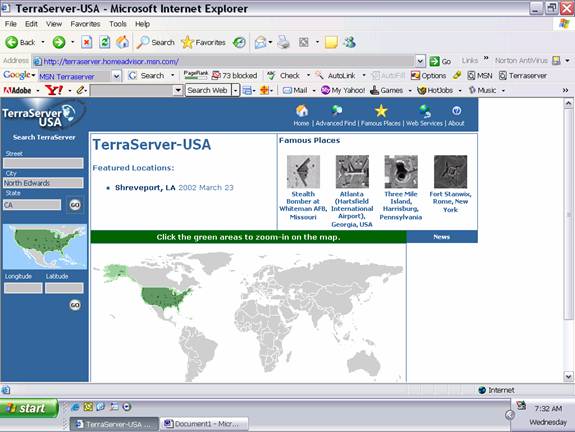The image size is (575, 432).
Task: Expand hidden Yahoo toolbar items chevron
Action: point(565,90)
